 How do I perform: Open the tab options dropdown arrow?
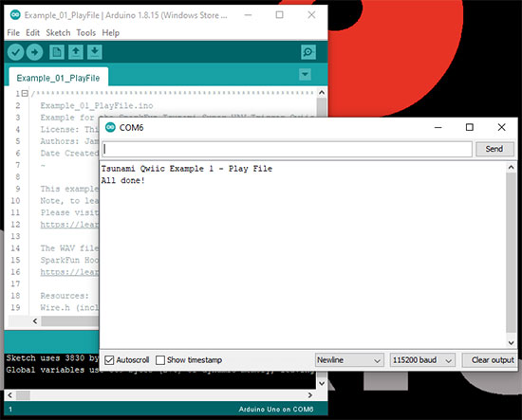[305, 74]
